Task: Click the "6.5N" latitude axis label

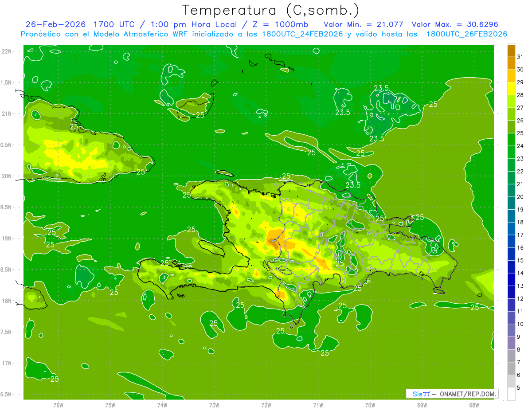Action: point(7,394)
